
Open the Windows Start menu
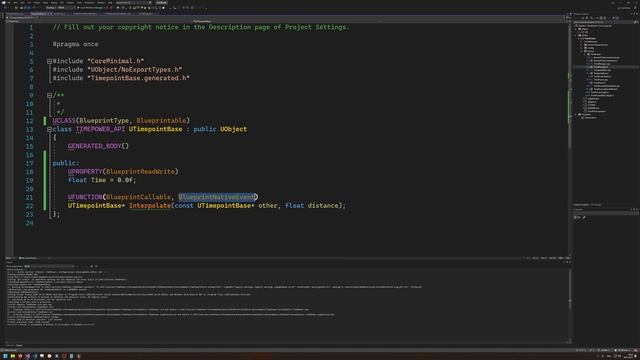click(x=5, y=356)
